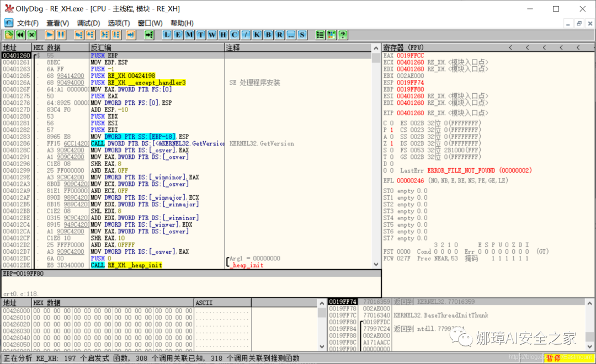Select PUSH RE_XH.__except_handler3 line
Screen dimensions: 596x364
click(x=187, y=82)
